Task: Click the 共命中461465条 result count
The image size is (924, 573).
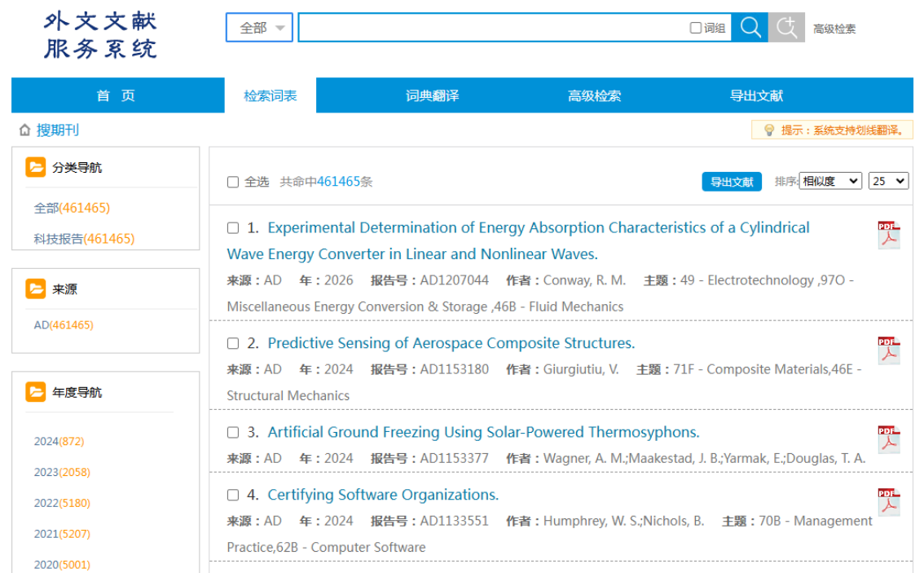Action: [327, 182]
